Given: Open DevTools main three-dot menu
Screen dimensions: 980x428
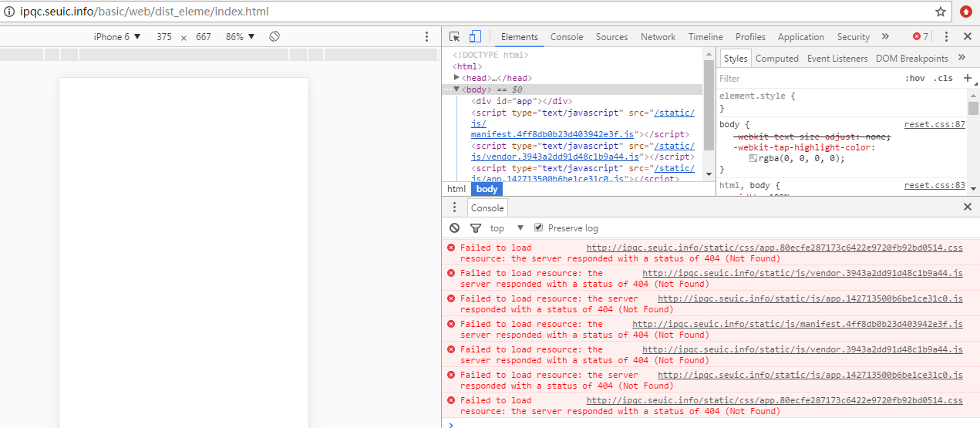Looking at the screenshot, I should pos(946,37).
